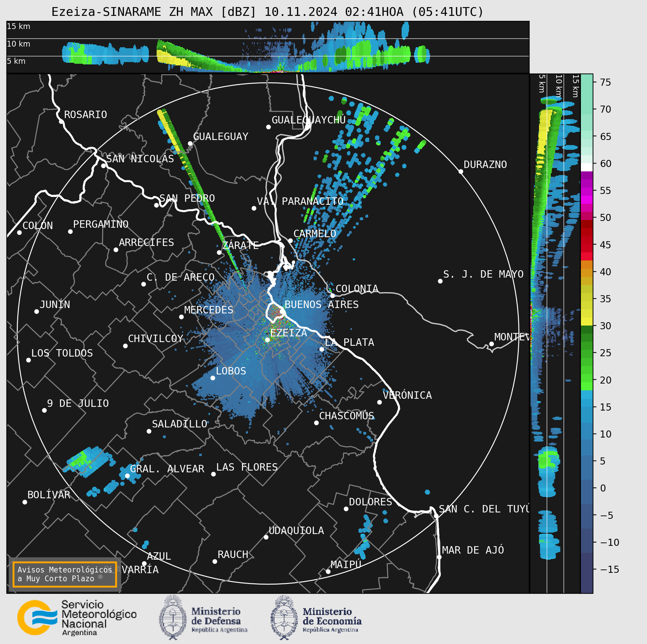
Task: Click the MAIPÚ label
Action: 346,564
